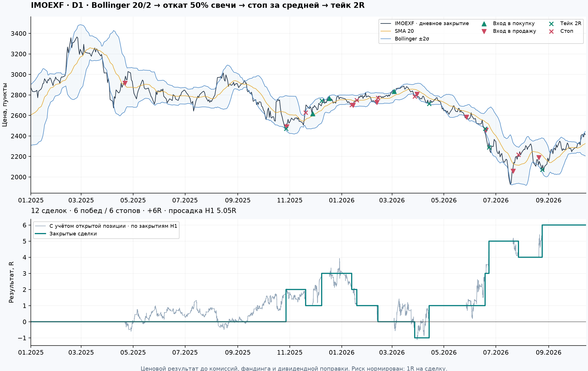Click the orange SMA 20 legend line
Screen dimensions: 588x371
[386, 31]
